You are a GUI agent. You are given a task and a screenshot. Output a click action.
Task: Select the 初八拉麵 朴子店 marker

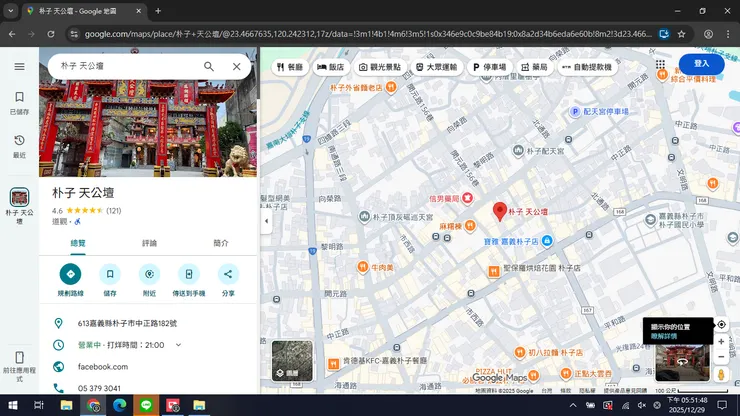pyautogui.click(x=519, y=352)
